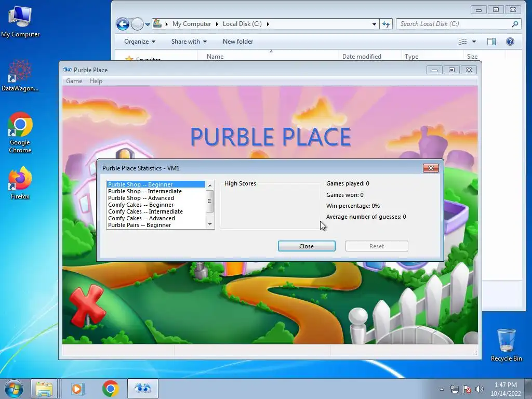
Task: Click the Close button in Statistics dialog
Action: [307, 246]
